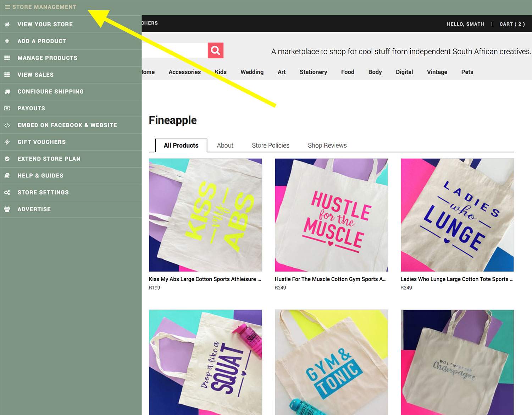Open the Stationery category
This screenshot has width=532, height=415.
[313, 72]
